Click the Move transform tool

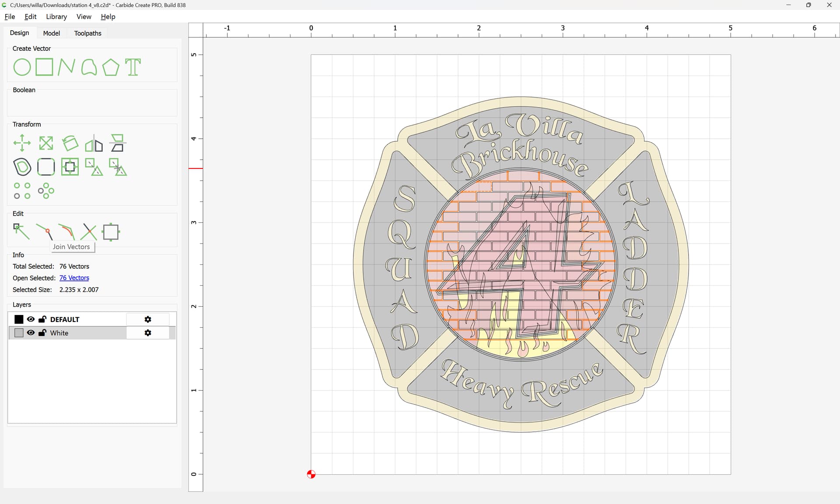point(22,143)
